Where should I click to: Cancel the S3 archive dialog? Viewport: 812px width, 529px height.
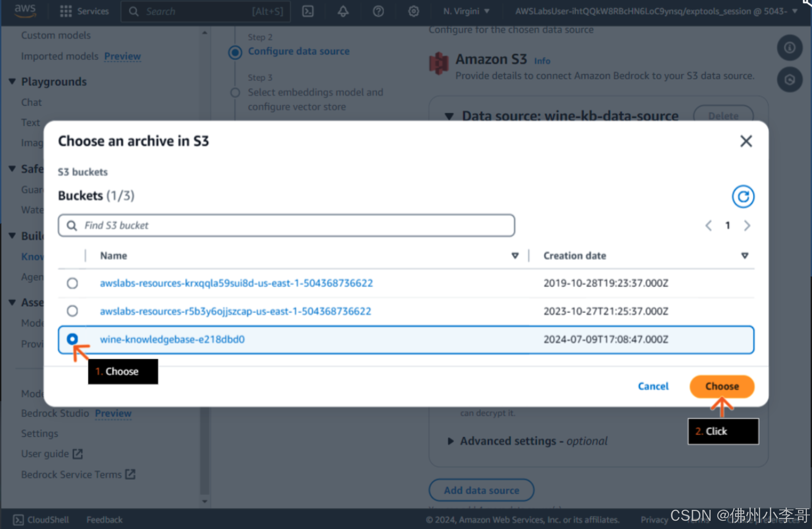click(653, 386)
